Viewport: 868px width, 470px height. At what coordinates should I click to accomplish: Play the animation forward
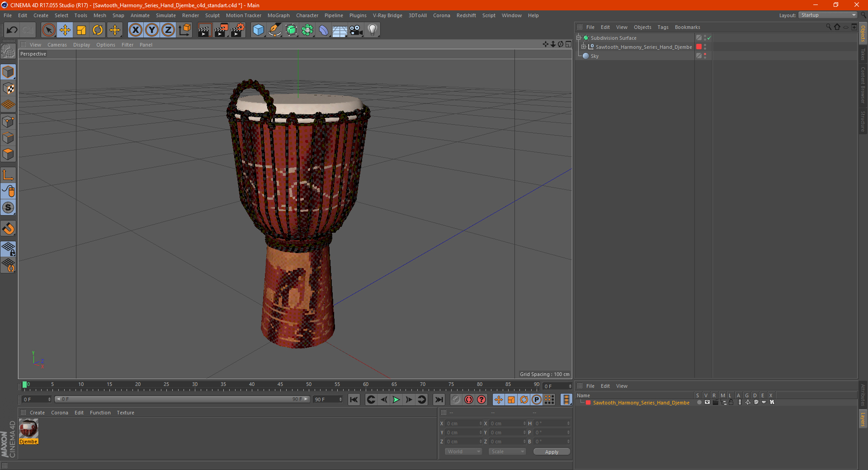396,399
